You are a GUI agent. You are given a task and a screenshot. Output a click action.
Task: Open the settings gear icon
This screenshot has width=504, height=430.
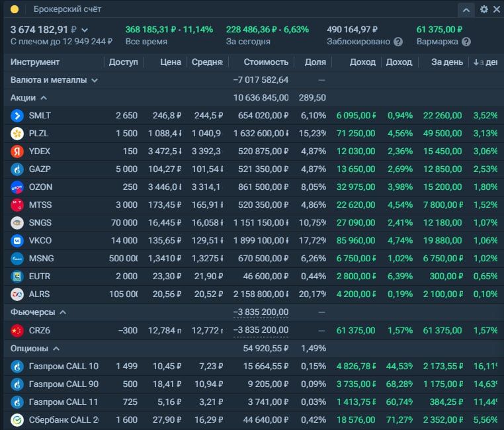[483, 9]
